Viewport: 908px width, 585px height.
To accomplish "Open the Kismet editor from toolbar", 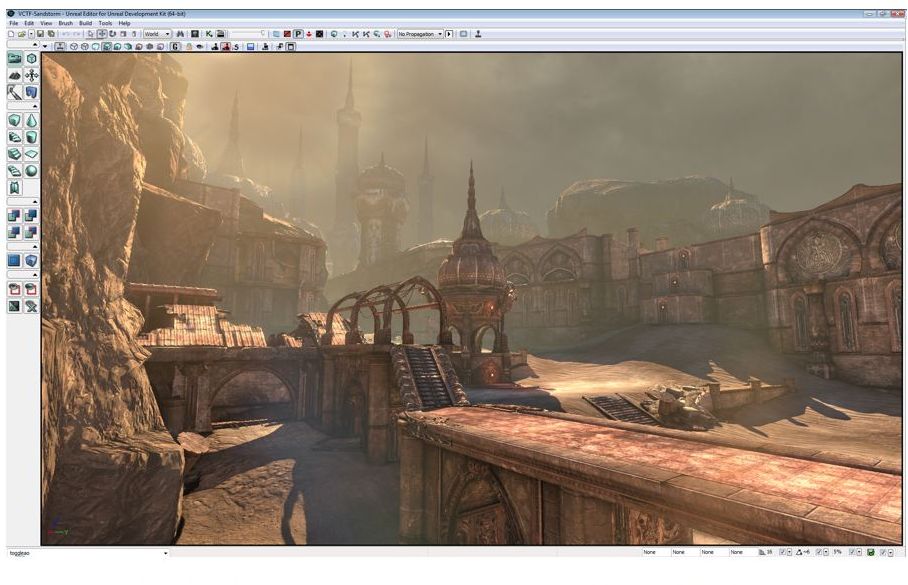I will point(209,34).
